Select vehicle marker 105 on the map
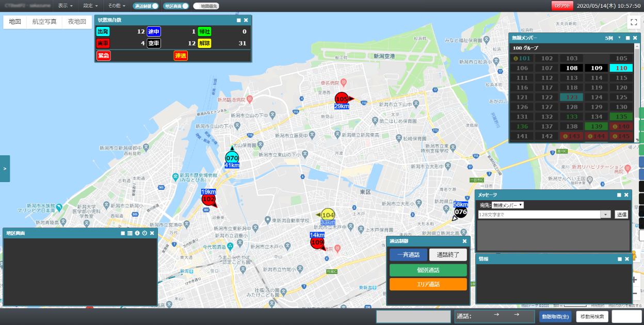This screenshot has height=325, width=644. [x=342, y=99]
